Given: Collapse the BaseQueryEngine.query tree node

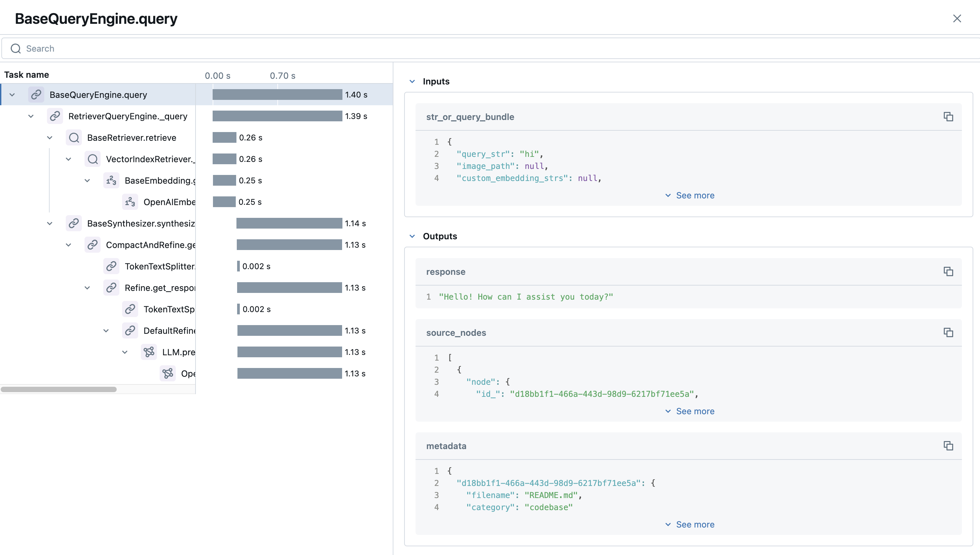Looking at the screenshot, I should [12, 95].
